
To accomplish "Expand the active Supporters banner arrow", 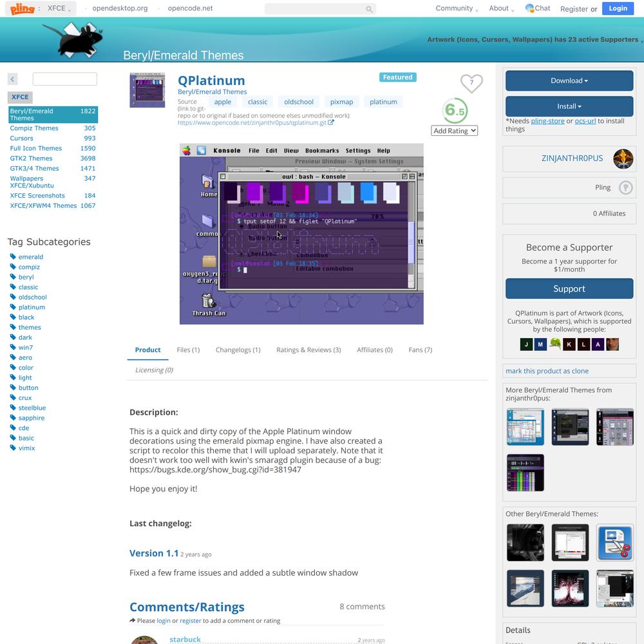I will click(x=641, y=40).
